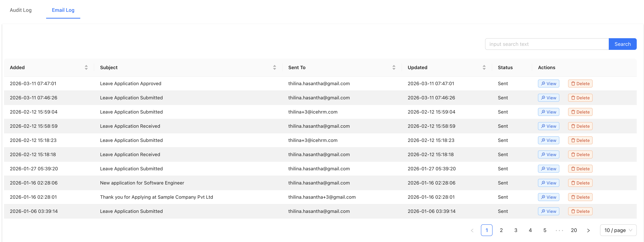This screenshot has height=242, width=644.
Task: Click the magnifier icon for the Software Engineer email
Action: [x=543, y=183]
